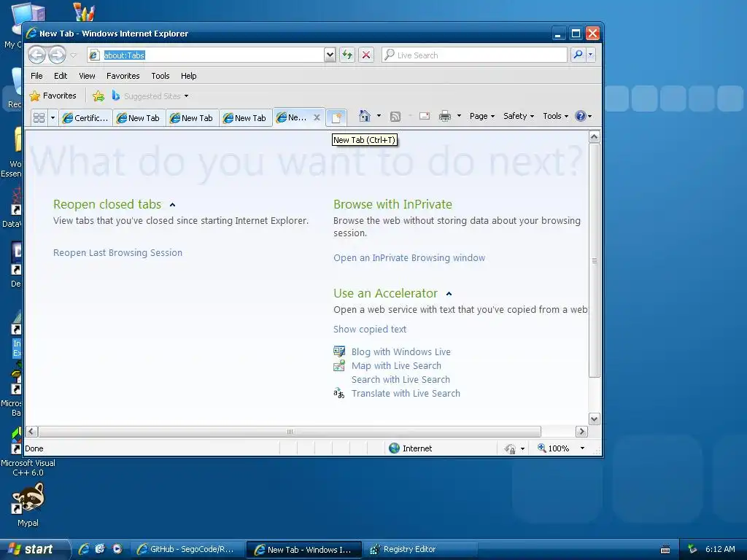
Task: Collapse the Use an Accelerator section
Action: 449,294
